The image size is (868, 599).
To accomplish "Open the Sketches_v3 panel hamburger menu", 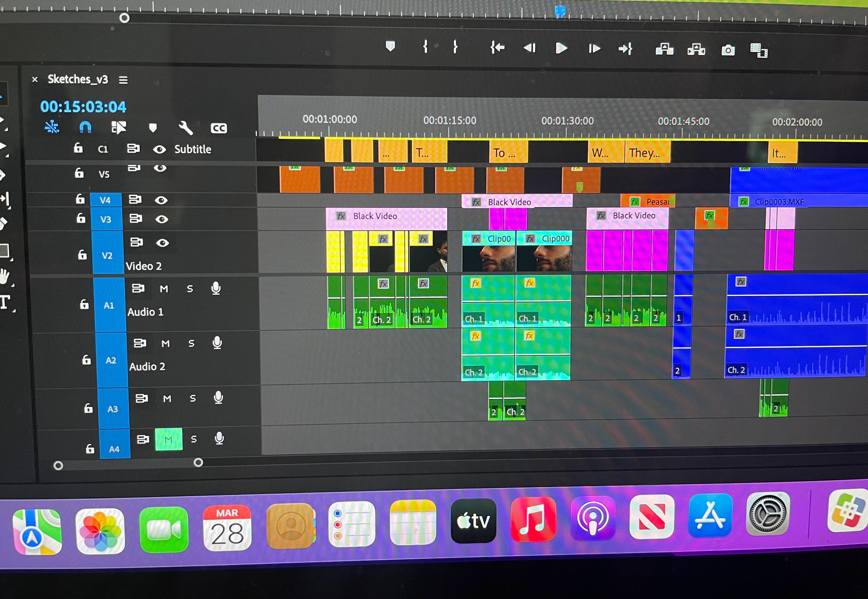I will (123, 80).
